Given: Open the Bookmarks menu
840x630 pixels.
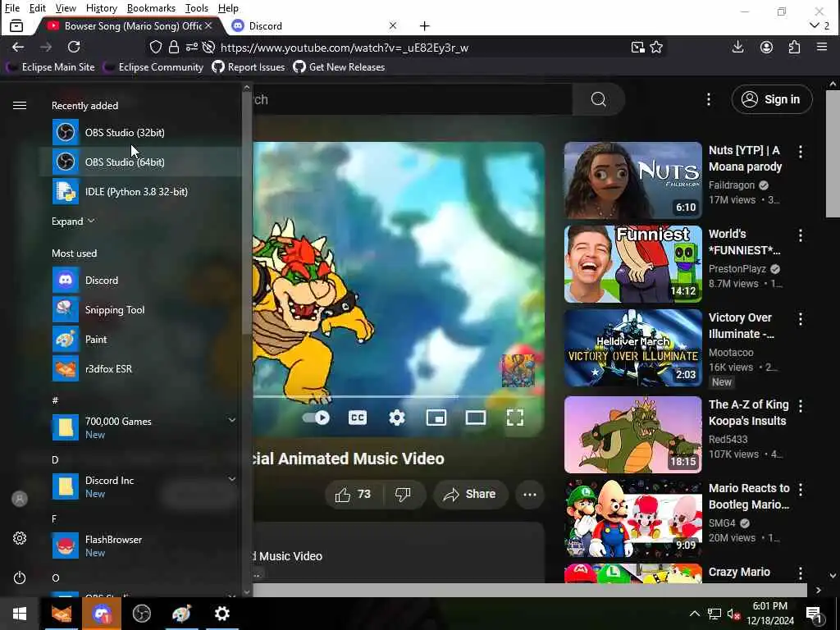Looking at the screenshot, I should [151, 8].
